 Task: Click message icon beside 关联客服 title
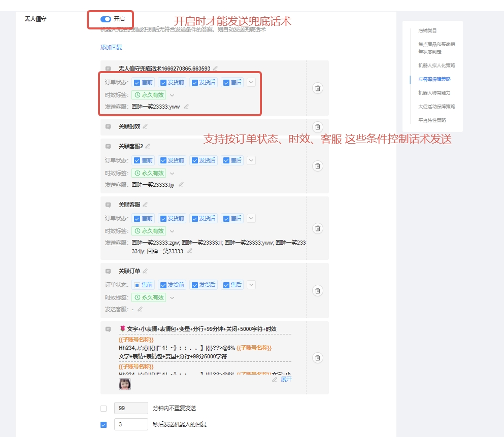click(108, 205)
